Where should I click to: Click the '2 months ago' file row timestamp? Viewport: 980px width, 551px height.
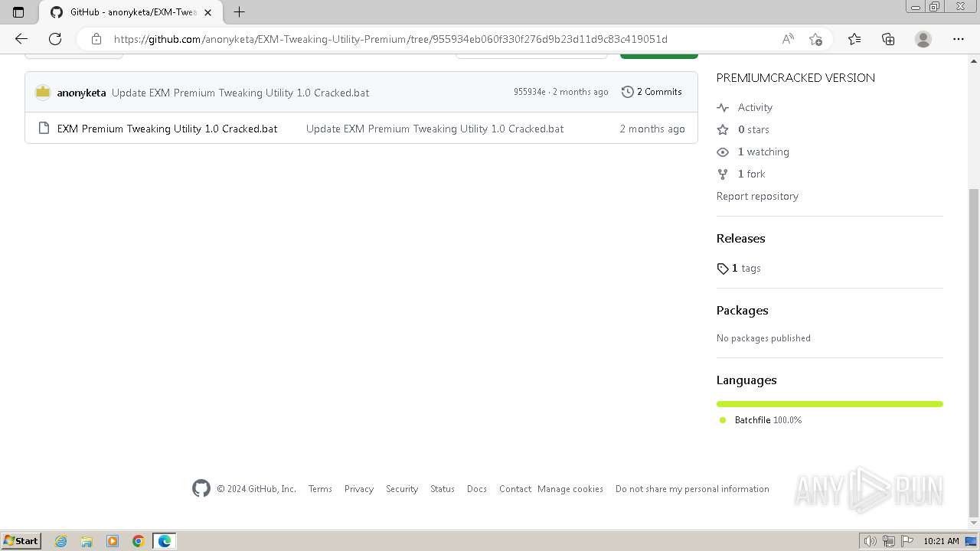(x=652, y=129)
